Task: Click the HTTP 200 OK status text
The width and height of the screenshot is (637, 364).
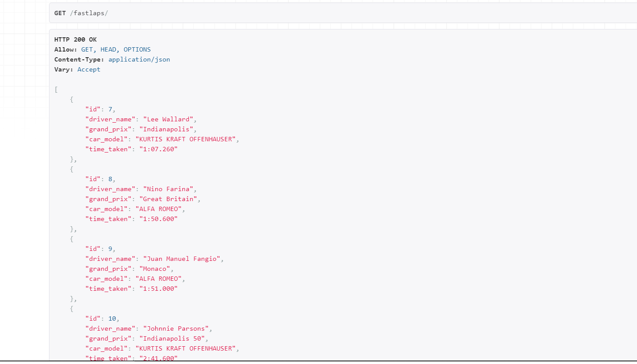Action: [76, 39]
